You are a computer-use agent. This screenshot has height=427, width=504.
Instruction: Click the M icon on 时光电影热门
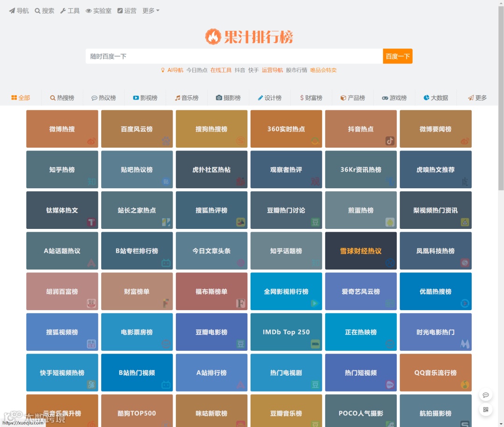(x=465, y=344)
